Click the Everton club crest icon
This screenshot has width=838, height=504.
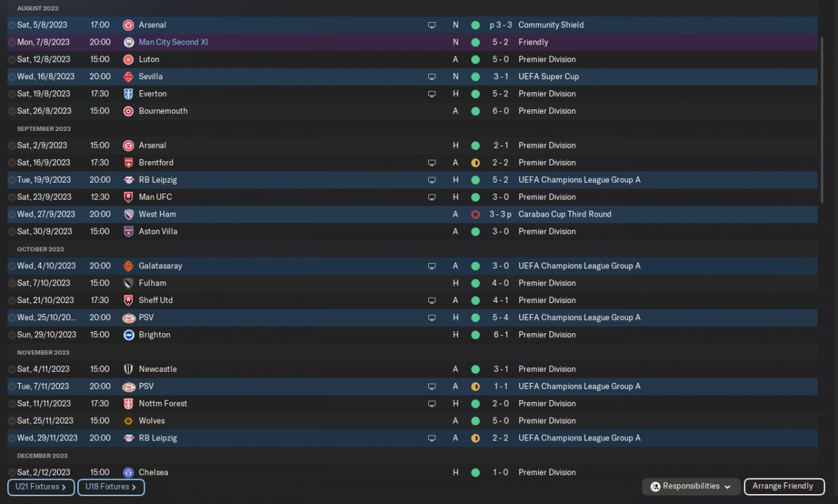[x=128, y=94]
